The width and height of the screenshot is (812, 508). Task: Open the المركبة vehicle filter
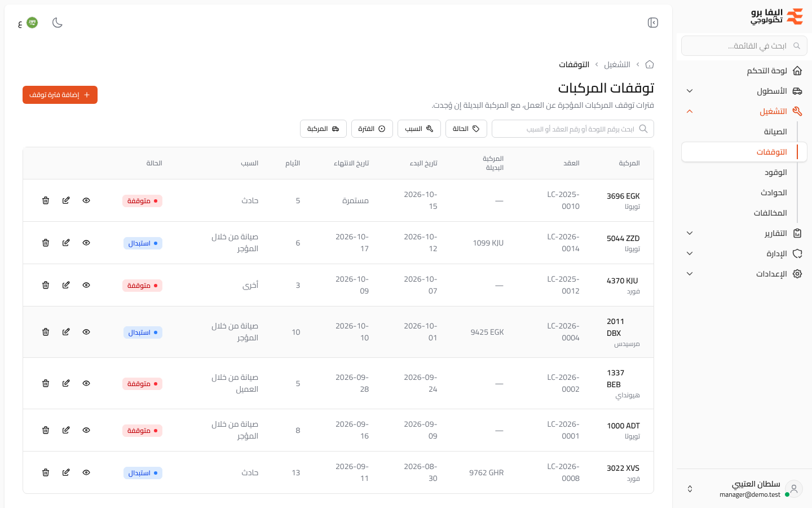point(323,129)
